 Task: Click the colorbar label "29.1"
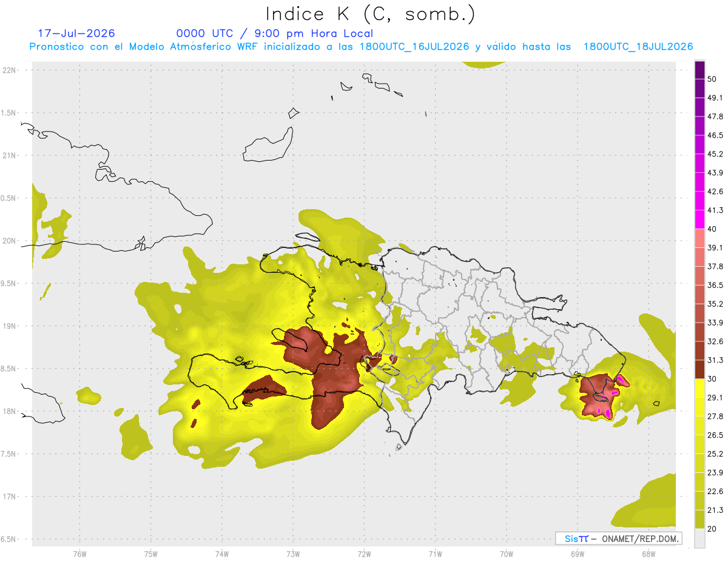(715, 397)
